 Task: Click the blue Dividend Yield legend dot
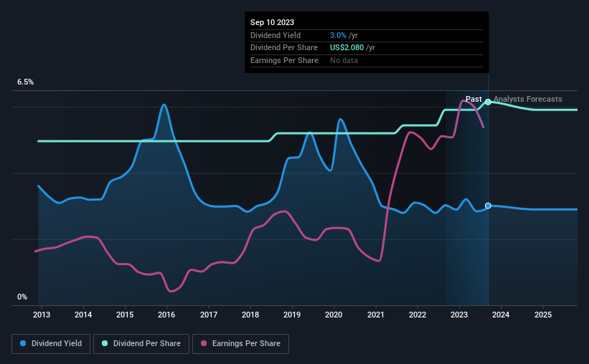(23, 343)
